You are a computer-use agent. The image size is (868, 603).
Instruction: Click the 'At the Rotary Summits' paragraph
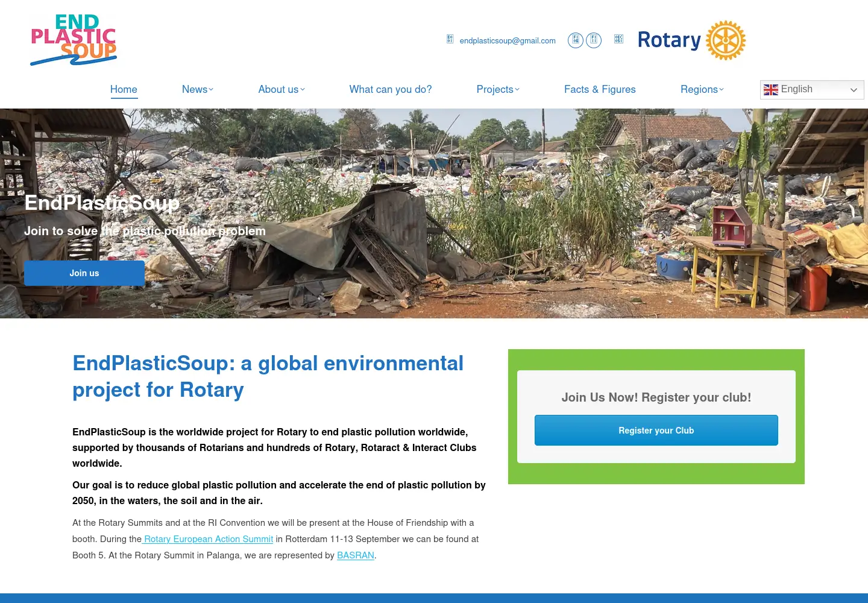[x=275, y=539]
